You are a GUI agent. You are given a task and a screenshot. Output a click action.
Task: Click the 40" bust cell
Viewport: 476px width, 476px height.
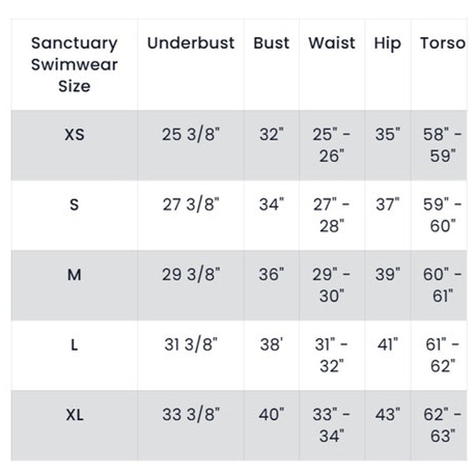click(x=271, y=415)
